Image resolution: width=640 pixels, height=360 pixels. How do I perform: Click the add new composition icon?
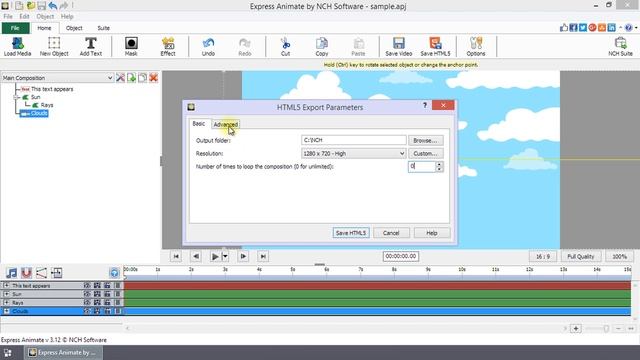coord(131,78)
